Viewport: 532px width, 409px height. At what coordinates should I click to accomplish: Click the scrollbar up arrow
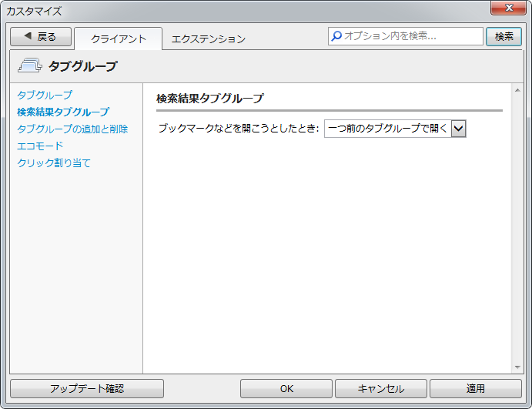(517, 90)
